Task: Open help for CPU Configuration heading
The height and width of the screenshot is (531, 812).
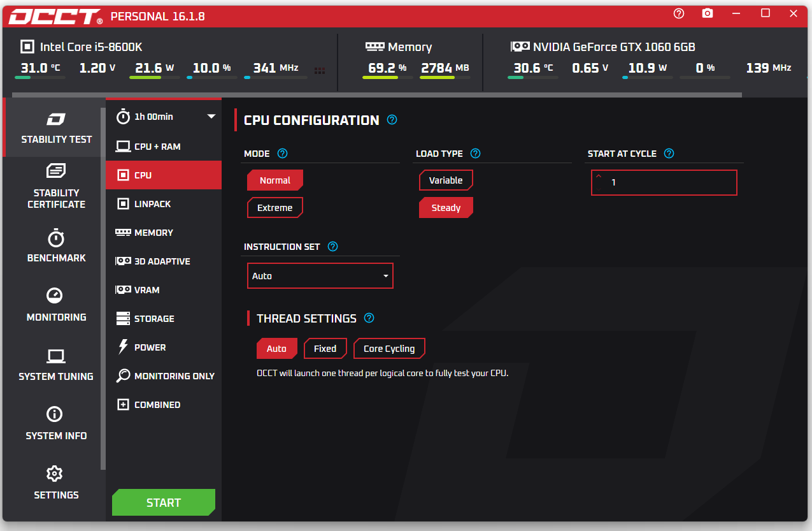Action: [x=392, y=120]
